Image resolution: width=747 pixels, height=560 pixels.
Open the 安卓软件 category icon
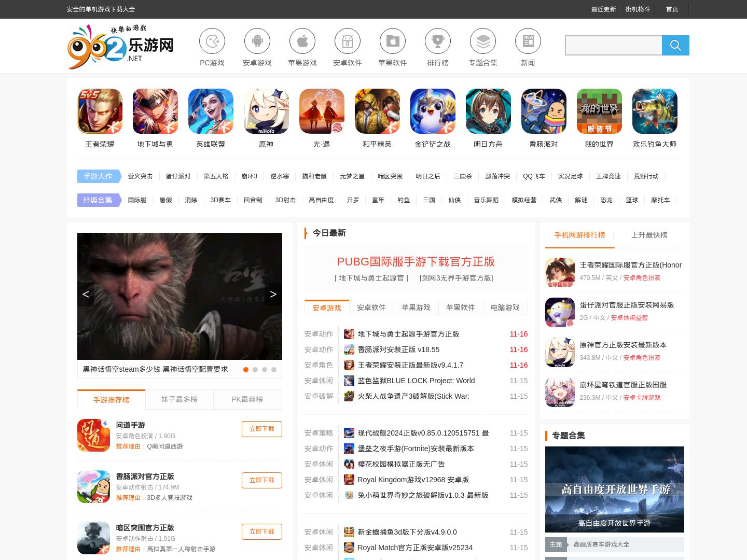coord(348,41)
